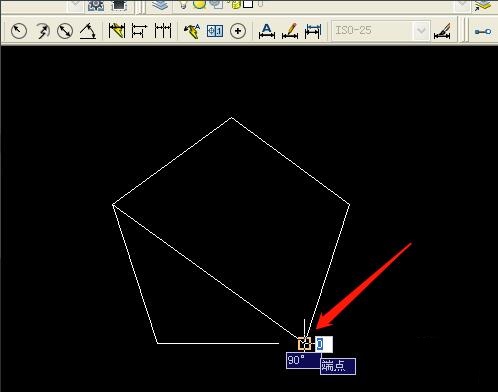Select the Radius dimension tool
The image size is (498, 392).
19,31
